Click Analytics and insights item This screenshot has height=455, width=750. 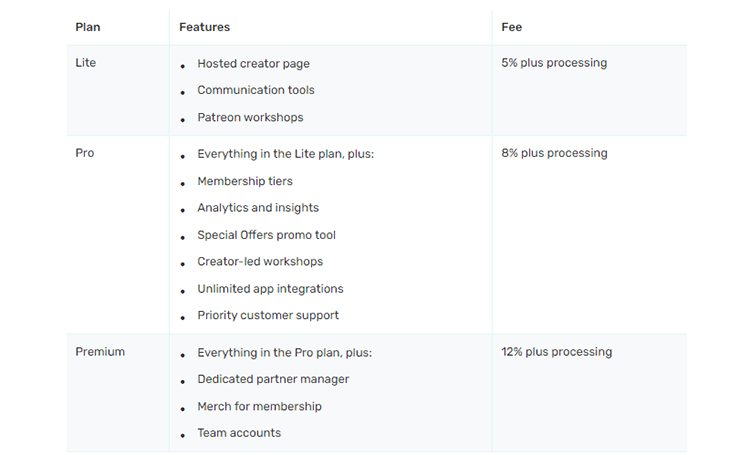click(258, 208)
